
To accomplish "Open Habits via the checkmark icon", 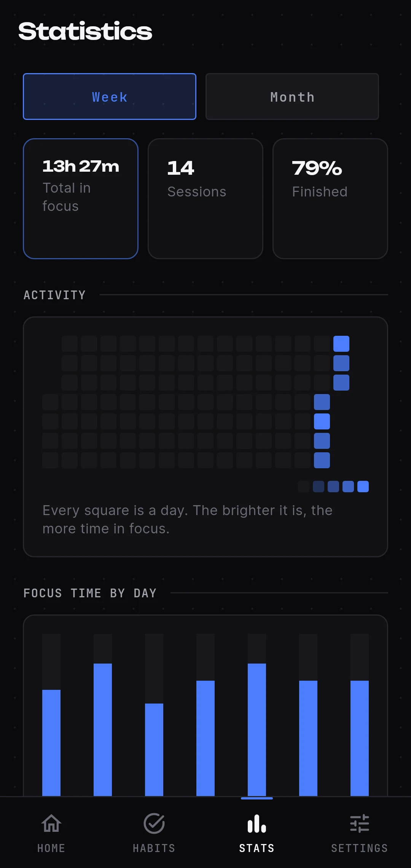I will 154,823.
